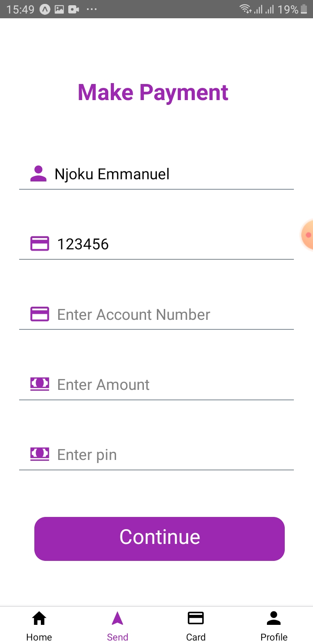Screen dimensions: 313x644
Task: Click the Enter Account Number field
Action: pyautogui.click(x=170, y=315)
